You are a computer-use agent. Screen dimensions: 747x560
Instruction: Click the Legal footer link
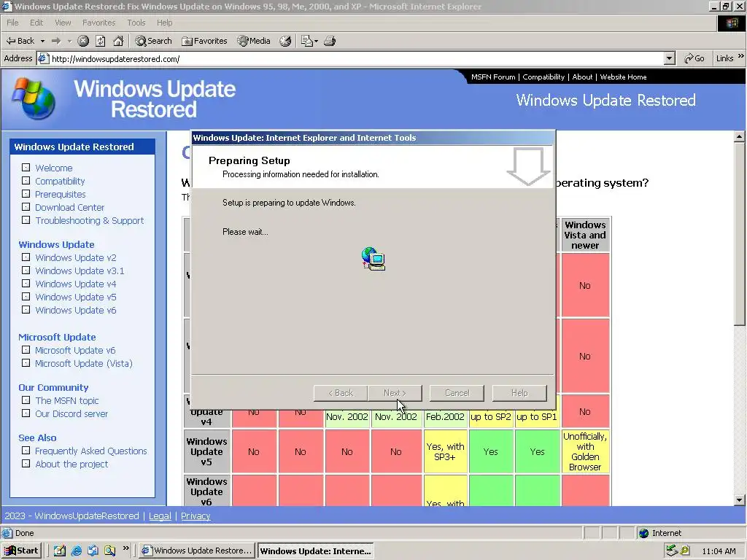point(160,516)
